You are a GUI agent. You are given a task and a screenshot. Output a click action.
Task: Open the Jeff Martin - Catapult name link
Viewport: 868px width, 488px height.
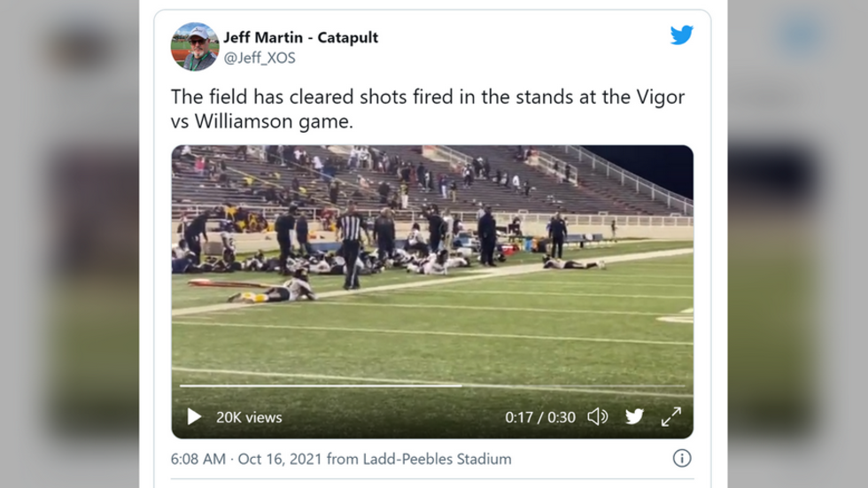300,37
